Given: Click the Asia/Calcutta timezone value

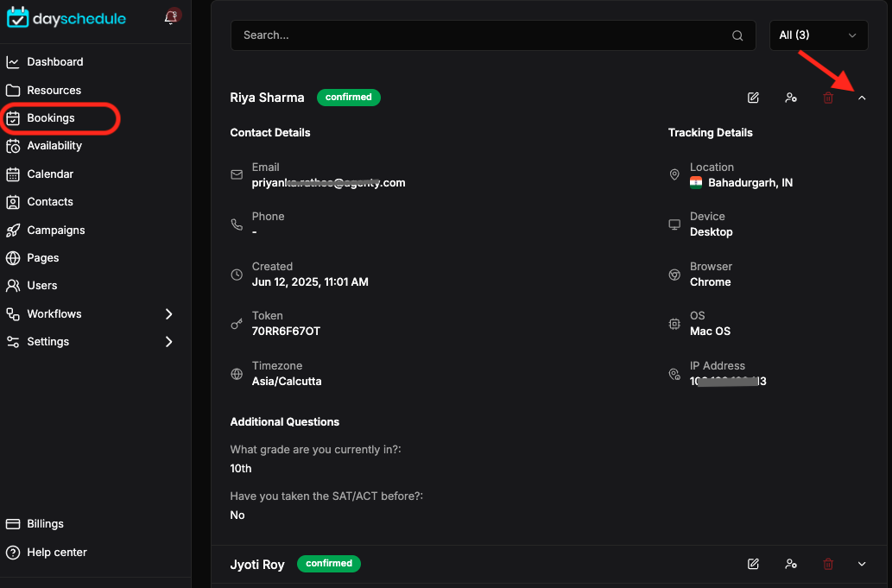Looking at the screenshot, I should coord(287,382).
